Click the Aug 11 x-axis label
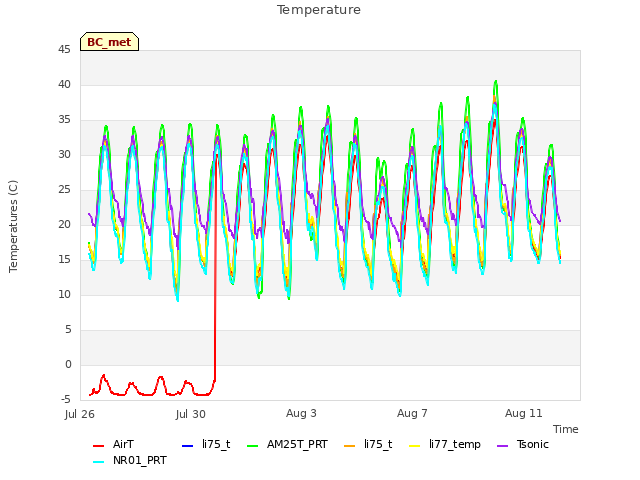This screenshot has height=480, width=640. (524, 413)
